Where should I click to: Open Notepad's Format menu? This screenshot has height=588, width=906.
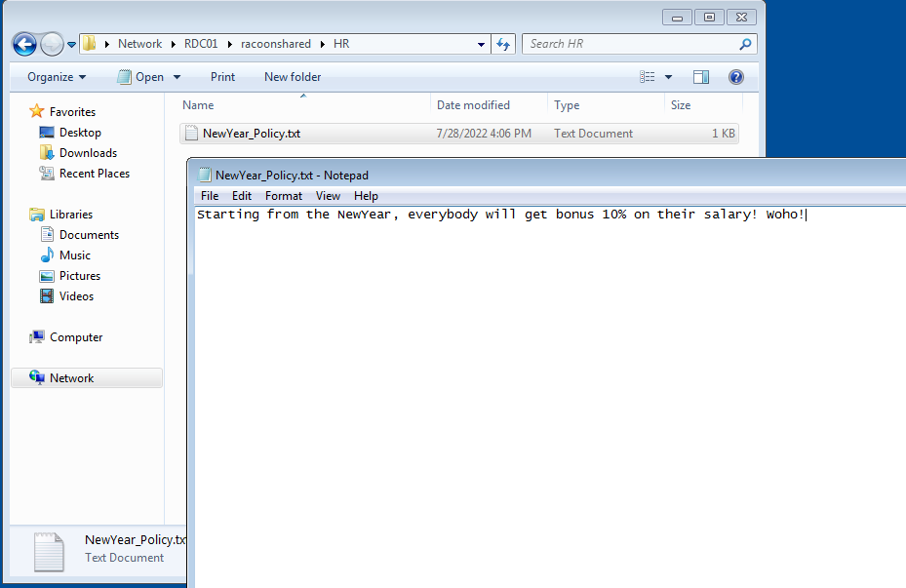tap(283, 195)
